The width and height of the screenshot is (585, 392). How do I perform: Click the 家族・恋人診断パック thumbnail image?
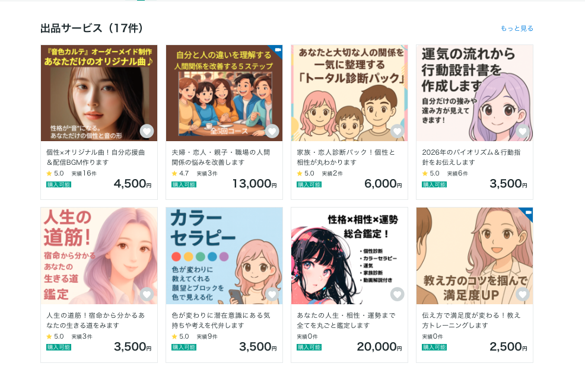(349, 93)
